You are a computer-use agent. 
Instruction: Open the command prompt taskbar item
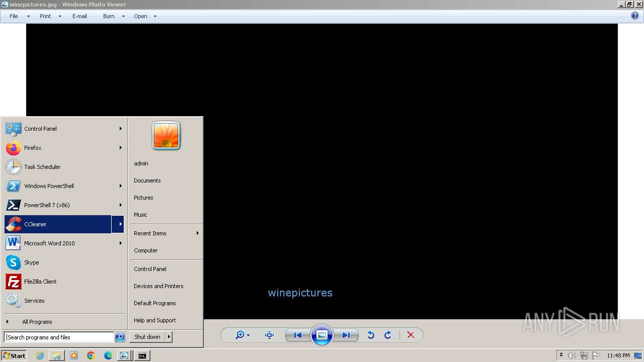(x=142, y=355)
